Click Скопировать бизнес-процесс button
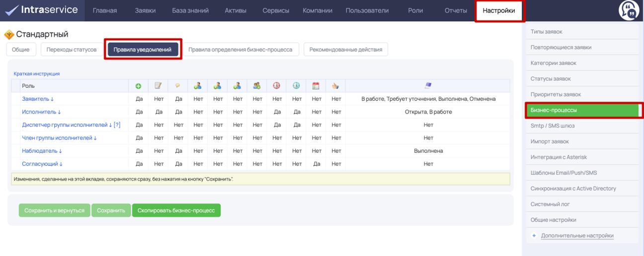The width and height of the screenshot is (644, 256). (176, 210)
